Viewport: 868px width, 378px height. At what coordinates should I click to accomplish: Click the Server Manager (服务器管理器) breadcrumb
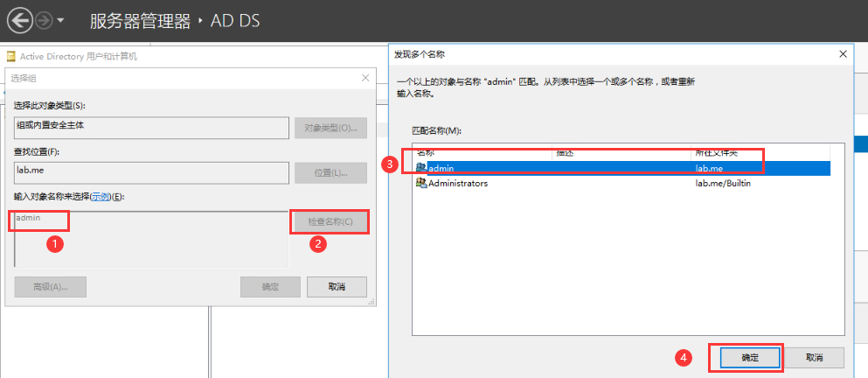click(141, 21)
